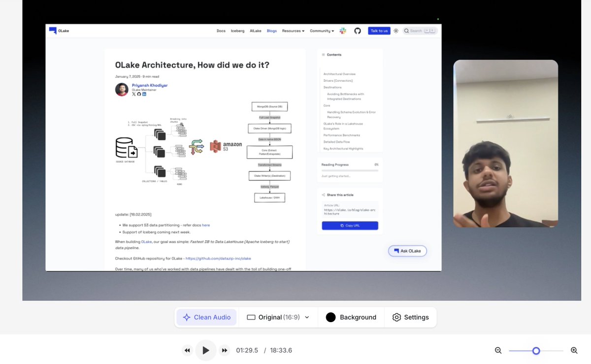Click the OLake link in the paragraph
591x364 pixels.
click(x=147, y=242)
